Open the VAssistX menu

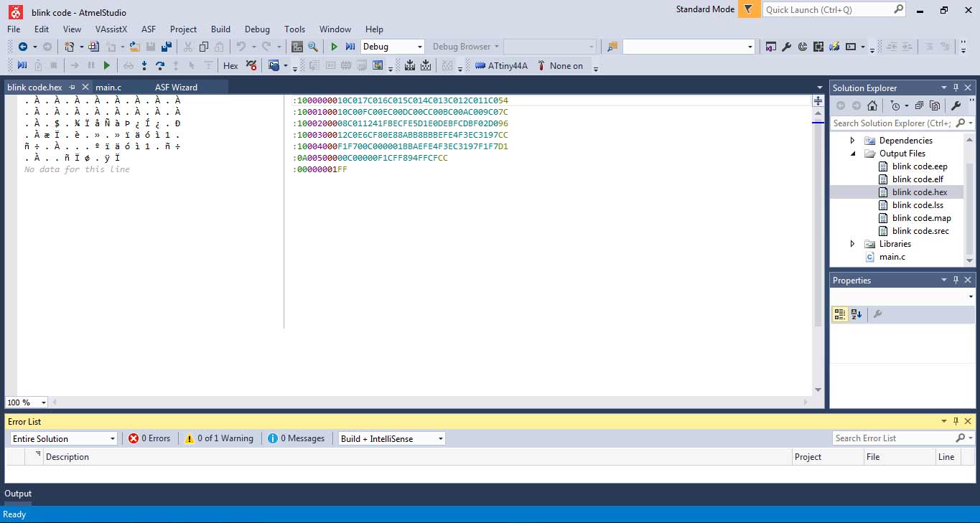pos(111,29)
